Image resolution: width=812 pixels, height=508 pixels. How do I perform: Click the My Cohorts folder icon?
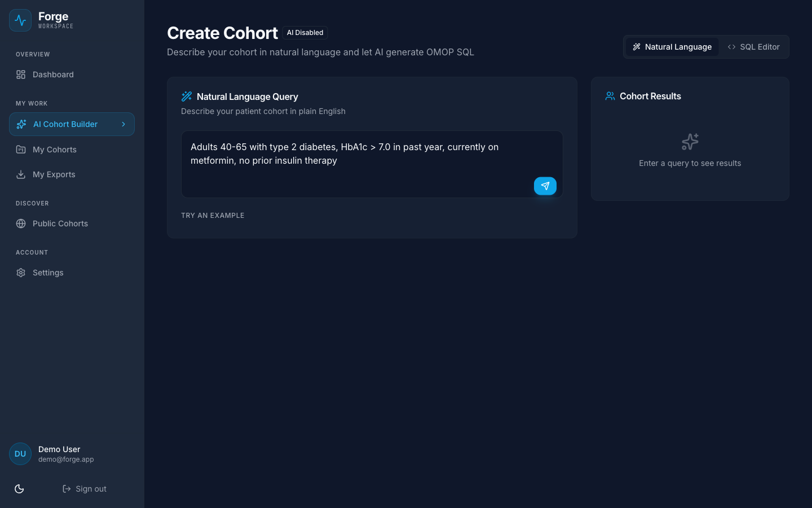(x=21, y=150)
